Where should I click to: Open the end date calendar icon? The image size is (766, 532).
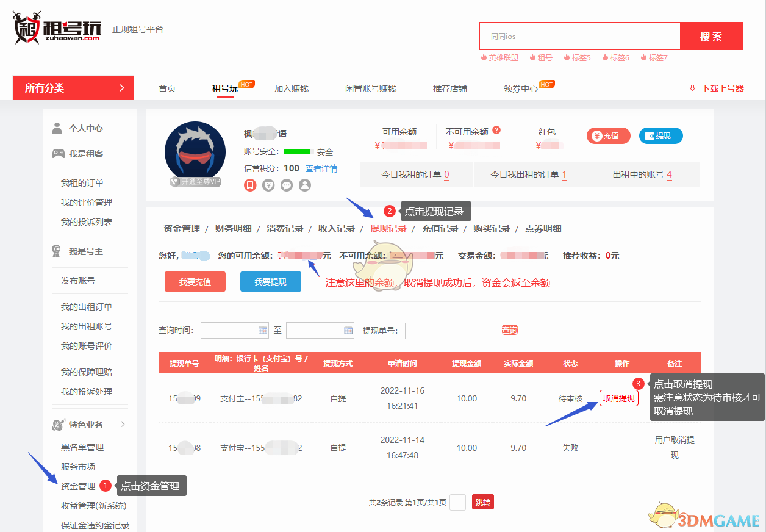coord(348,330)
